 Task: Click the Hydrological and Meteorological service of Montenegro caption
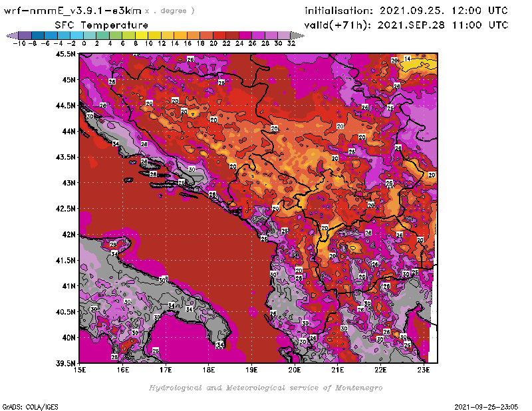(x=265, y=388)
